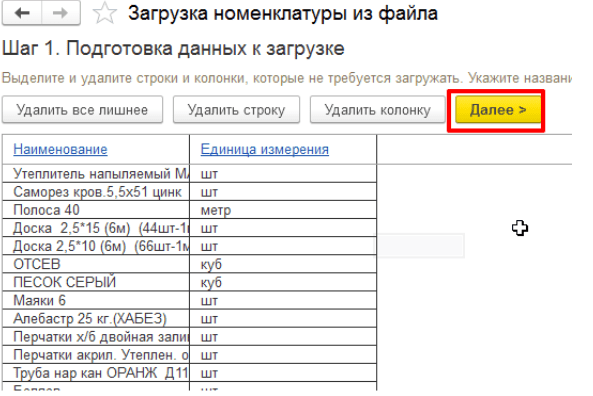Click the 'Удалить колонку' button
The width and height of the screenshot is (593, 396).
[x=377, y=110]
